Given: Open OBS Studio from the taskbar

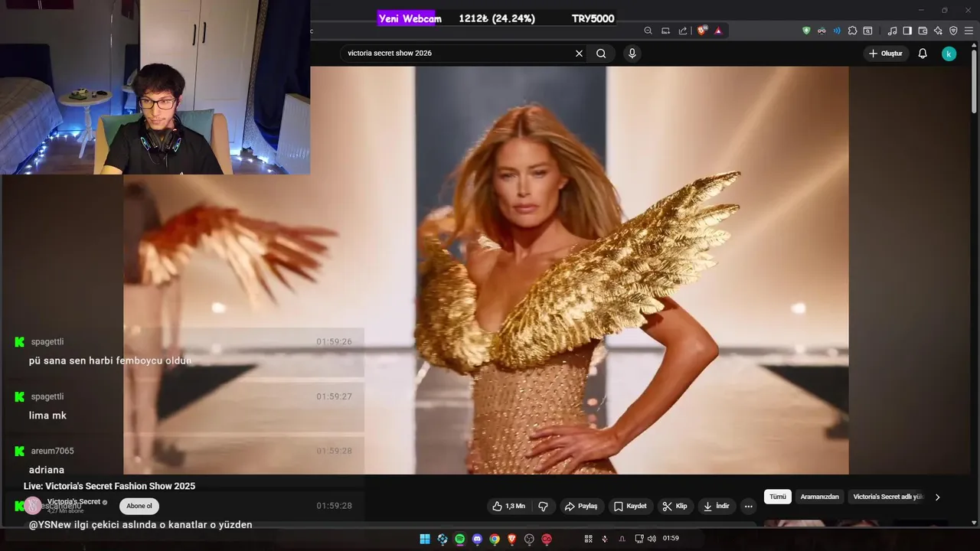Looking at the screenshot, I should (x=529, y=539).
